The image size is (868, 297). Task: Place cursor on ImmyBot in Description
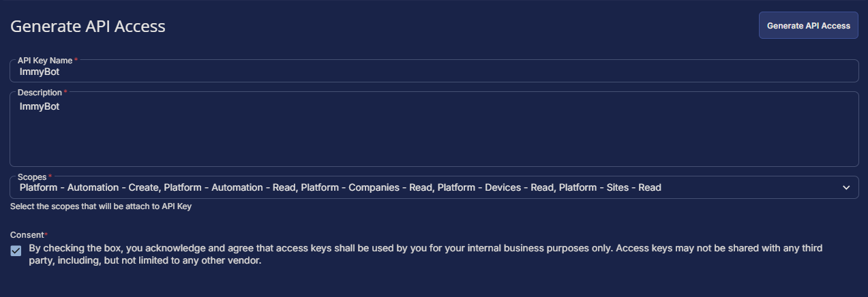[40, 106]
